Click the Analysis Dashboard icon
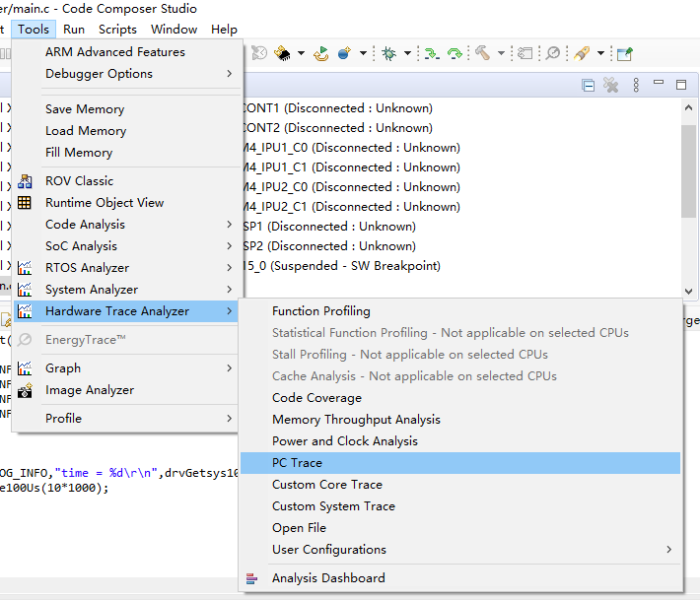 point(251,579)
